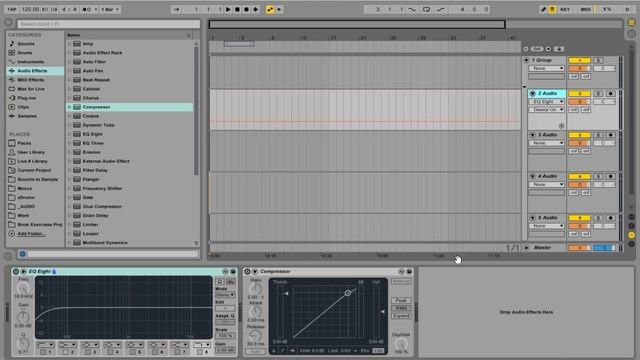Click the EQ Eight headphone audition icon

220,282
